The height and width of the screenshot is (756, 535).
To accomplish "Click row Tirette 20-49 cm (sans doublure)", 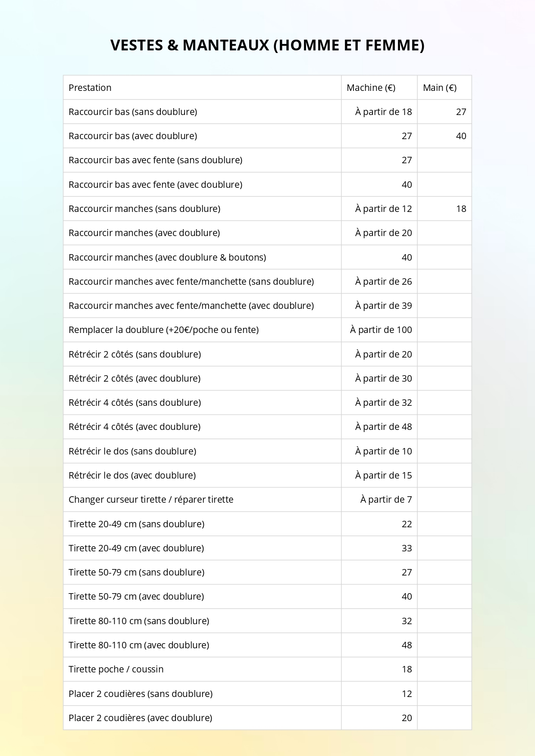I will pos(267,524).
